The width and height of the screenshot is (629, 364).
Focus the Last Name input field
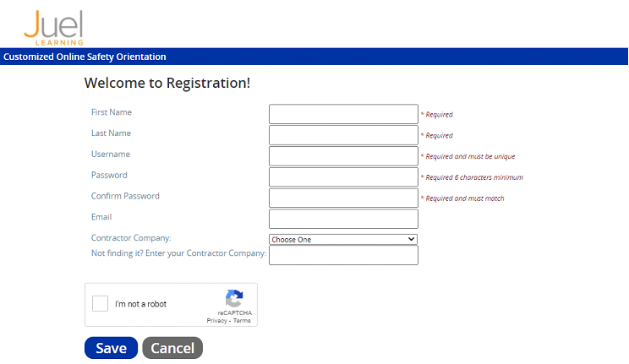click(x=343, y=135)
